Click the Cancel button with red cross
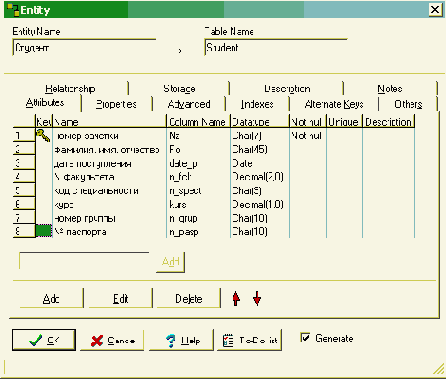The image size is (446, 379). pos(112,340)
